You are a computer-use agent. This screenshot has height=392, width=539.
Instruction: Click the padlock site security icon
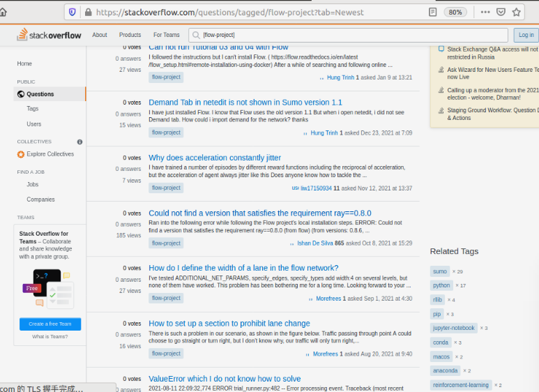89,13
